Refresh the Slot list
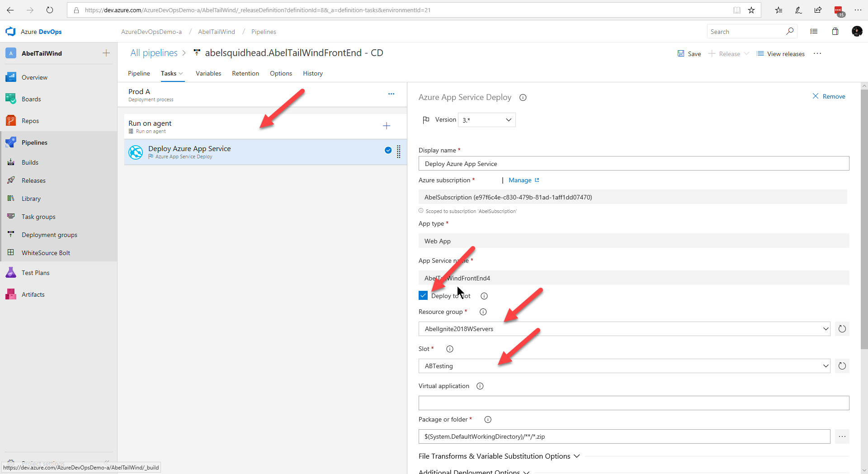This screenshot has height=474, width=868. [842, 366]
